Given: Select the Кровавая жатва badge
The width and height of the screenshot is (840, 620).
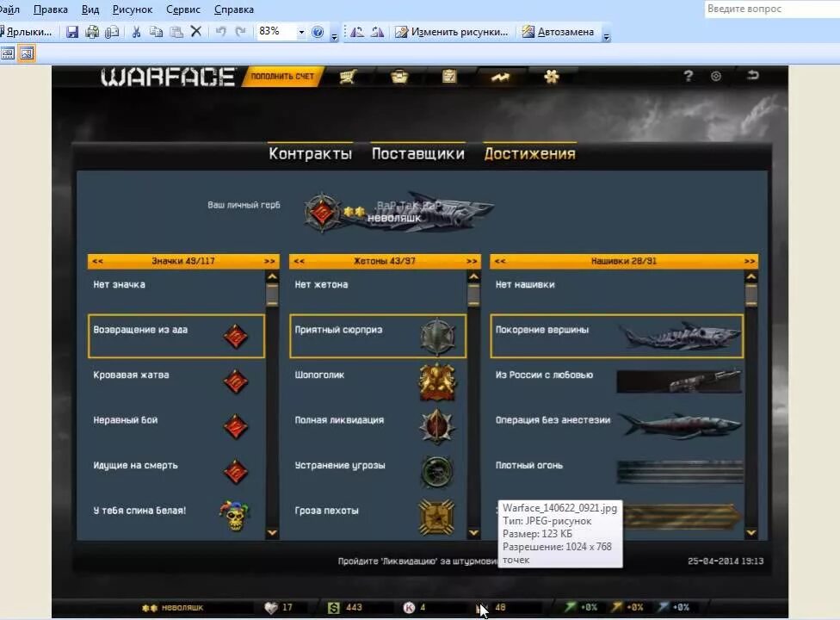Looking at the screenshot, I should (x=176, y=381).
